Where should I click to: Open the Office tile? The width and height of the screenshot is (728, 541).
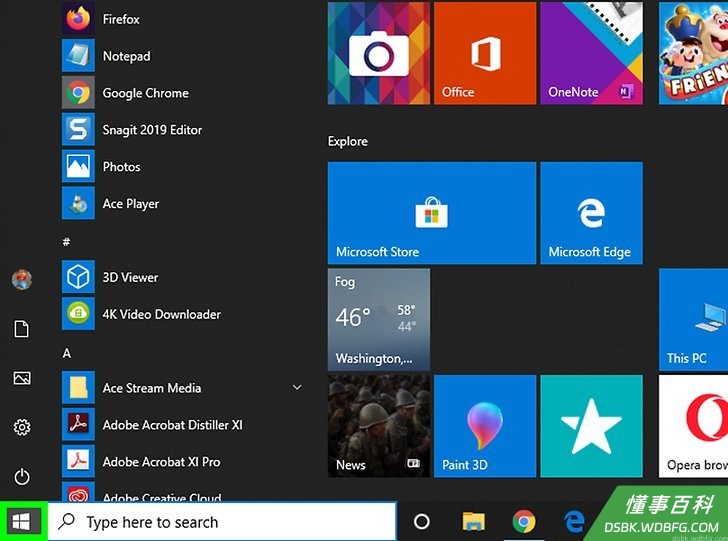point(485,53)
